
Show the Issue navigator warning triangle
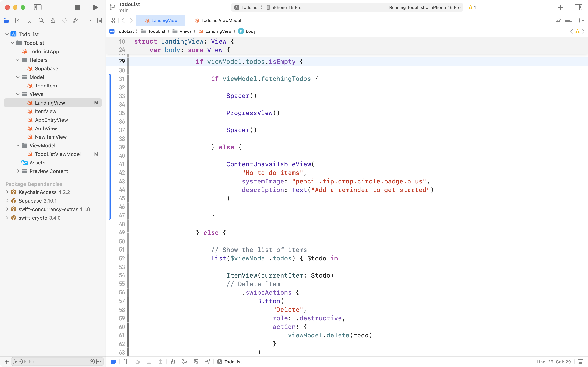pos(53,20)
